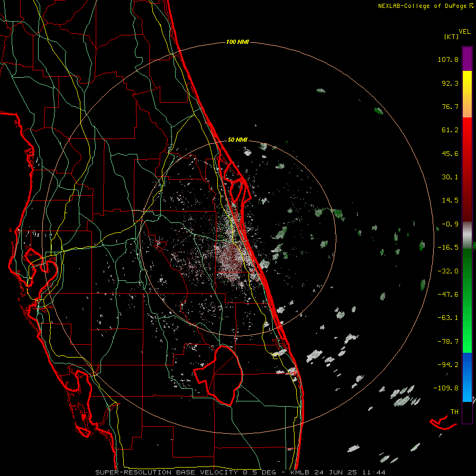Select the -78.7 scale value
The width and height of the screenshot is (476, 476).
click(448, 342)
